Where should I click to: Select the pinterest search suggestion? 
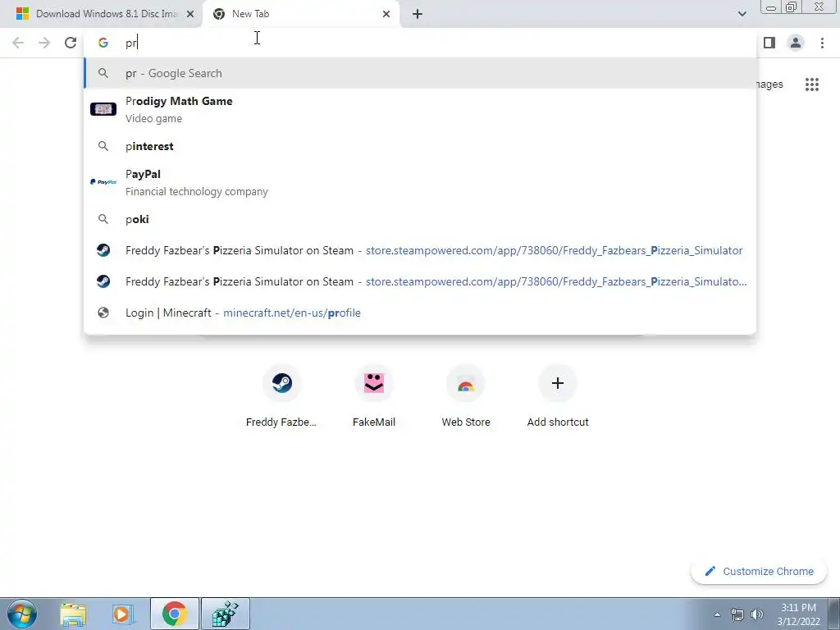(x=420, y=146)
